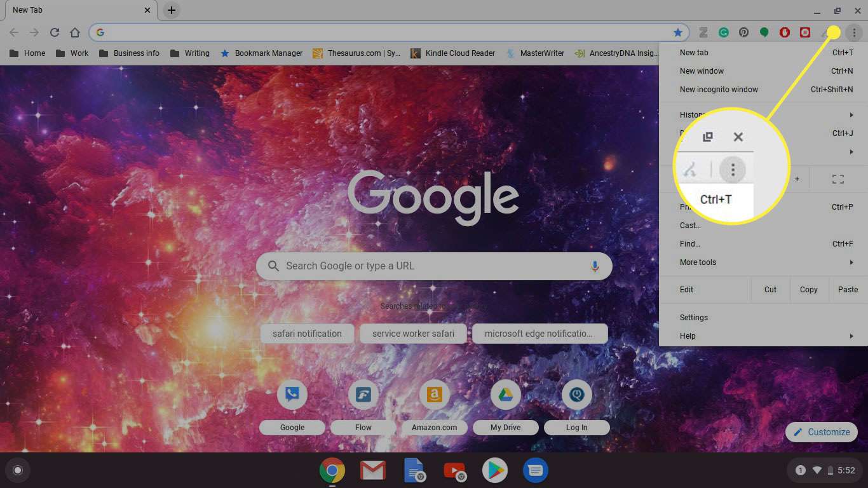Open the gray Z extension icon
The image size is (868, 488).
703,32
